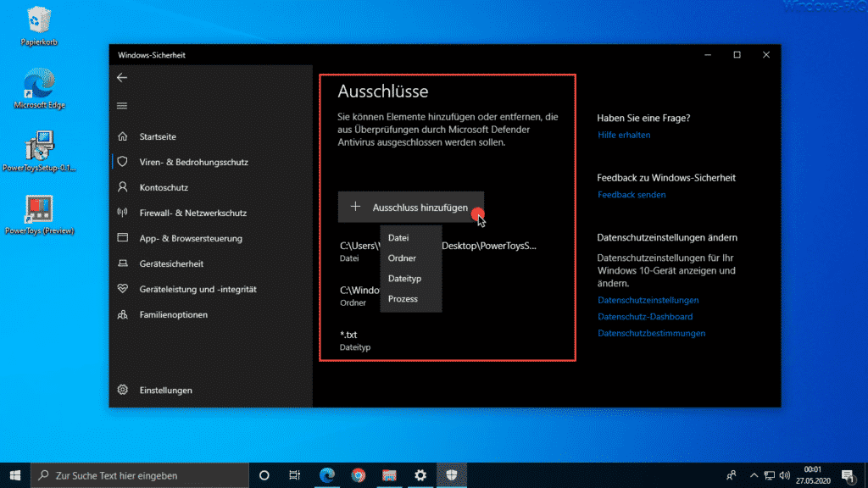Image resolution: width=868 pixels, height=488 pixels.
Task: Click the Firewall- & Netzwerkschutz antenna icon
Action: [x=122, y=213]
